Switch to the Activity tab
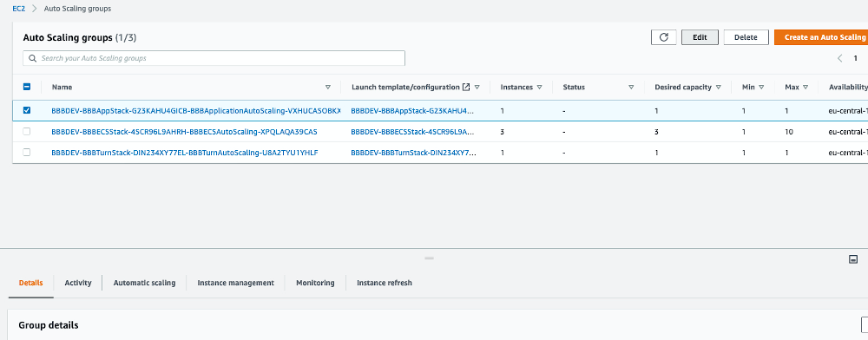868x340 pixels. (78, 283)
